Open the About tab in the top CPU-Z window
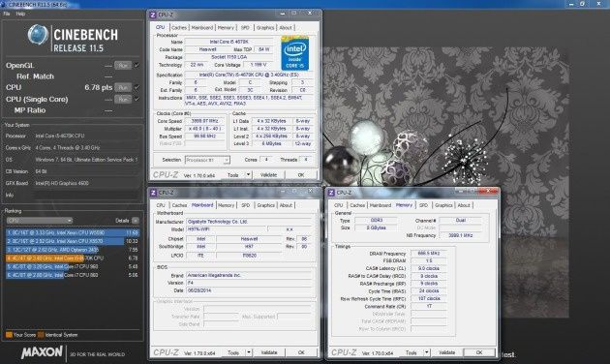Viewport: 610px width, 364px height. pos(286,28)
